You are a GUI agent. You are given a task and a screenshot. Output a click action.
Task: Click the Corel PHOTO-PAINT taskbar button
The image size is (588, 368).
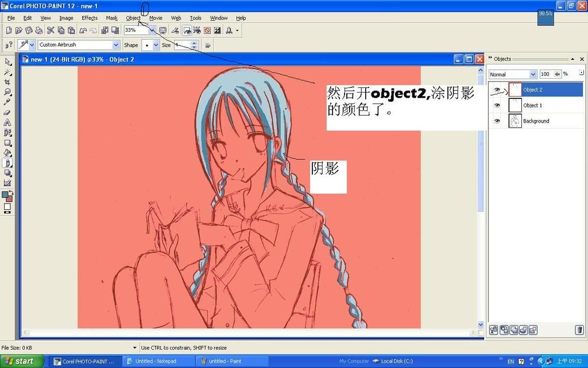pyautogui.click(x=86, y=361)
